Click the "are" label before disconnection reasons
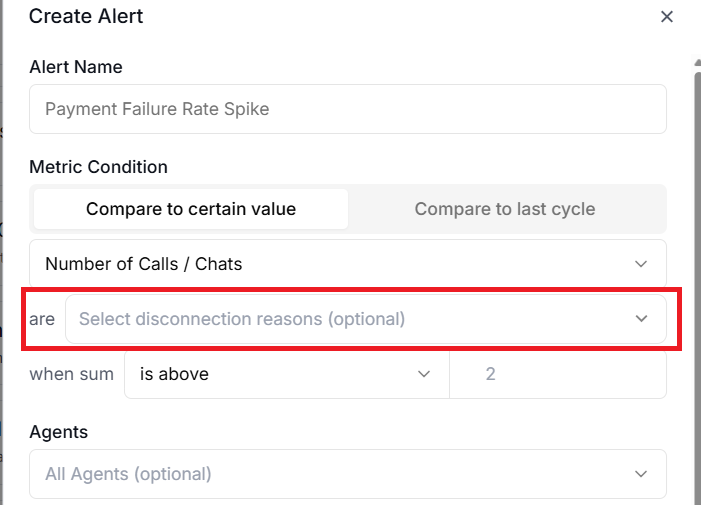Image resolution: width=701 pixels, height=505 pixels. pyautogui.click(x=42, y=319)
